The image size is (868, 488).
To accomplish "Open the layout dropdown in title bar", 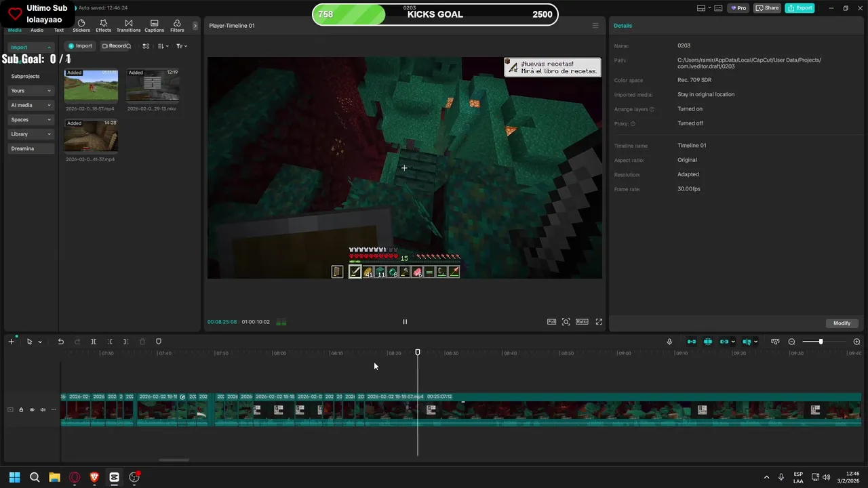I will pyautogui.click(x=704, y=8).
